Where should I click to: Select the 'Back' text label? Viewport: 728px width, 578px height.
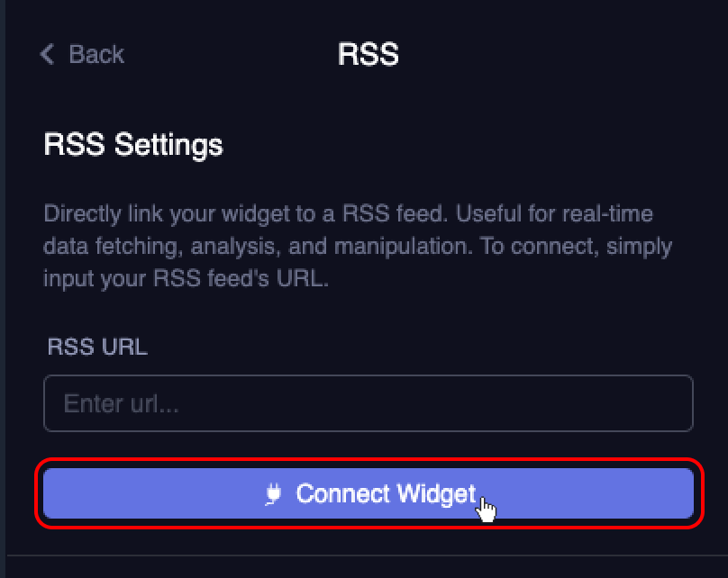[96, 54]
